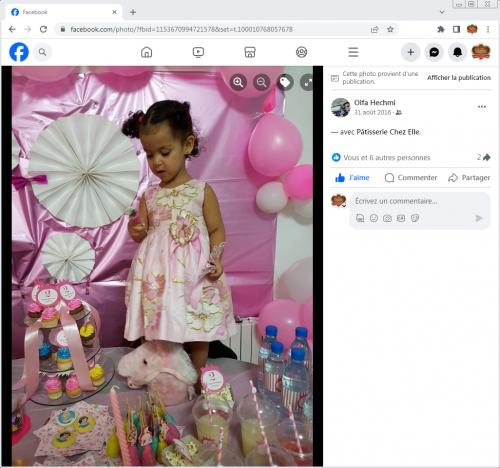
Task: Open the Facebook search magnifier
Action: pyautogui.click(x=42, y=52)
